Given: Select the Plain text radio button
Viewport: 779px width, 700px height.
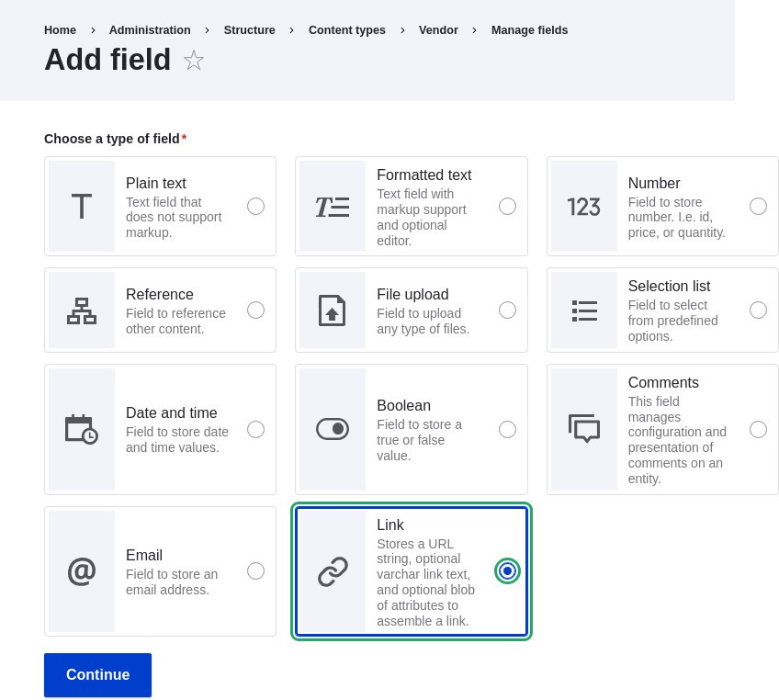Looking at the screenshot, I should point(256,207).
